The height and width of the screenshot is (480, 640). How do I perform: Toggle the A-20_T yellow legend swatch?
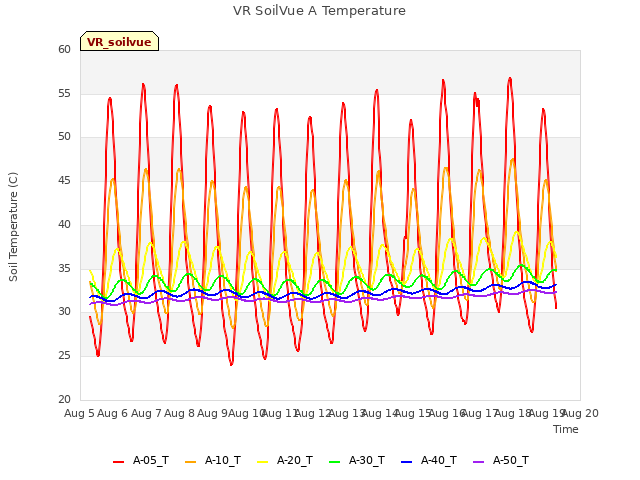(263, 462)
